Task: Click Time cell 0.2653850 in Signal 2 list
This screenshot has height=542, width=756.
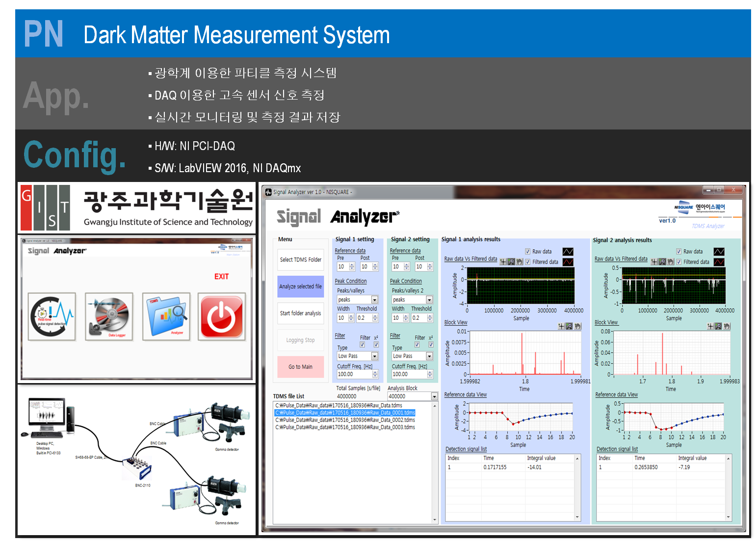Action: coord(646,467)
